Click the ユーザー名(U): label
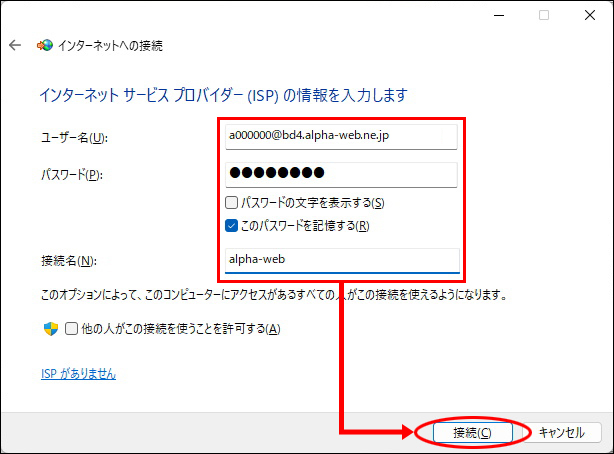 [x=74, y=137]
